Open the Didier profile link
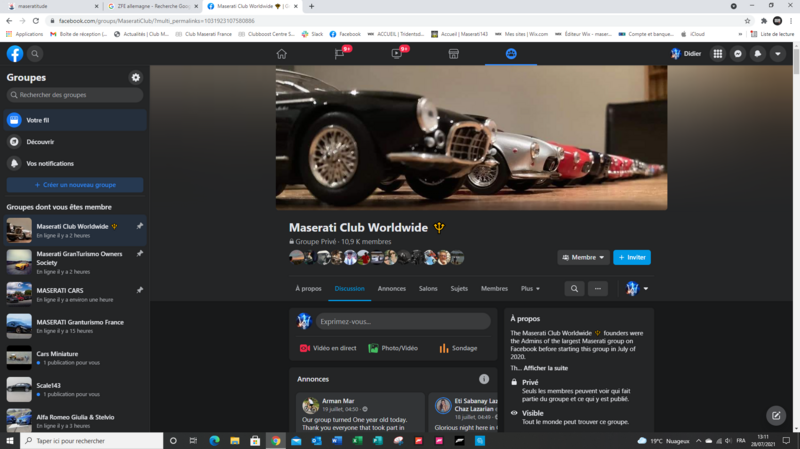 [686, 54]
